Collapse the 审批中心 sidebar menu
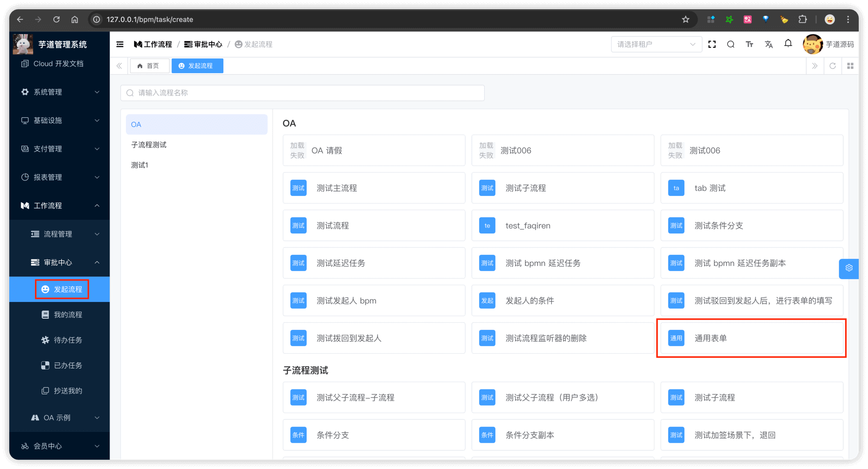Image resolution: width=868 pixels, height=469 pixels. point(59,262)
